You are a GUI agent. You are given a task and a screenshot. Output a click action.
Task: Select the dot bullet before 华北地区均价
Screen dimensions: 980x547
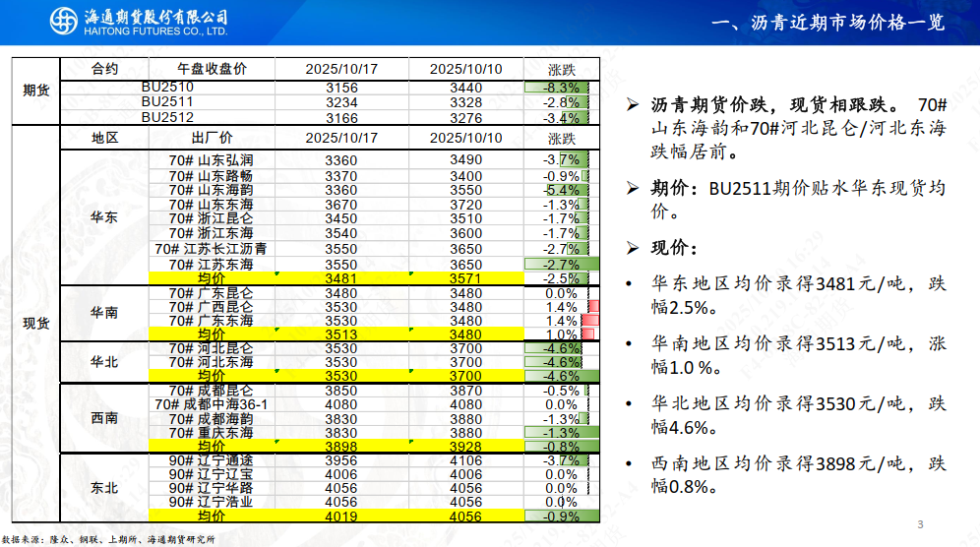pos(631,403)
